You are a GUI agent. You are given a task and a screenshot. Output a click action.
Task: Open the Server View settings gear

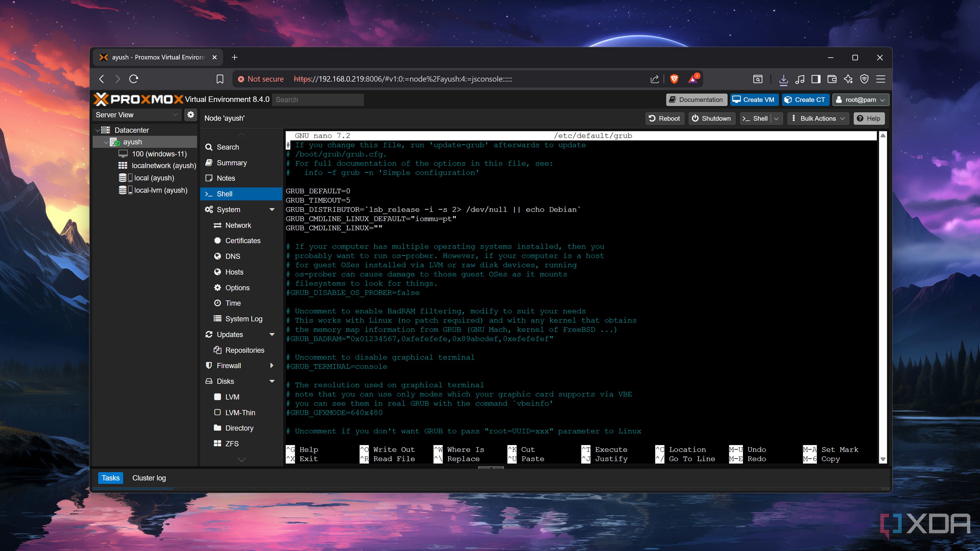point(191,115)
